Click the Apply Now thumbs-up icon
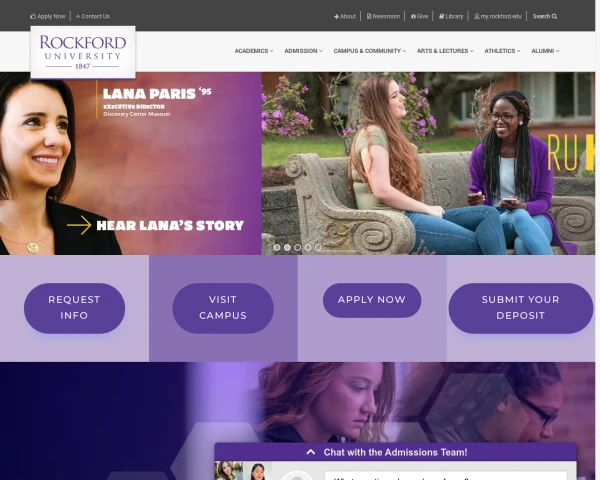Screen dimensions: 600x480 click(x=33, y=16)
